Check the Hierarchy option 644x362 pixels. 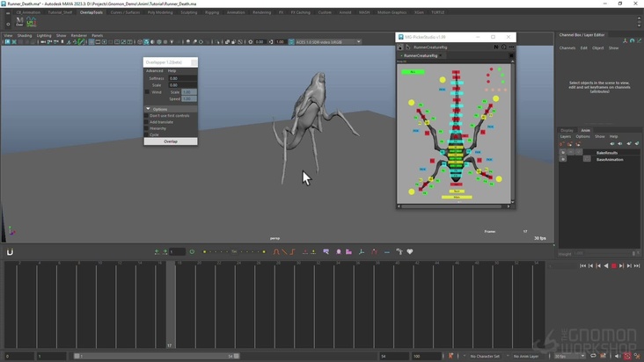click(x=146, y=128)
